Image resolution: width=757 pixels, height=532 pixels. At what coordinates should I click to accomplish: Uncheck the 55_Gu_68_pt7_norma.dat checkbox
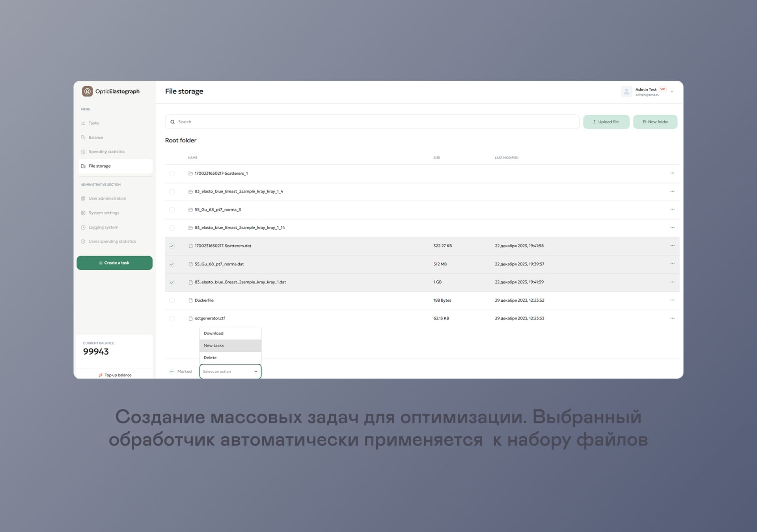coord(172,264)
